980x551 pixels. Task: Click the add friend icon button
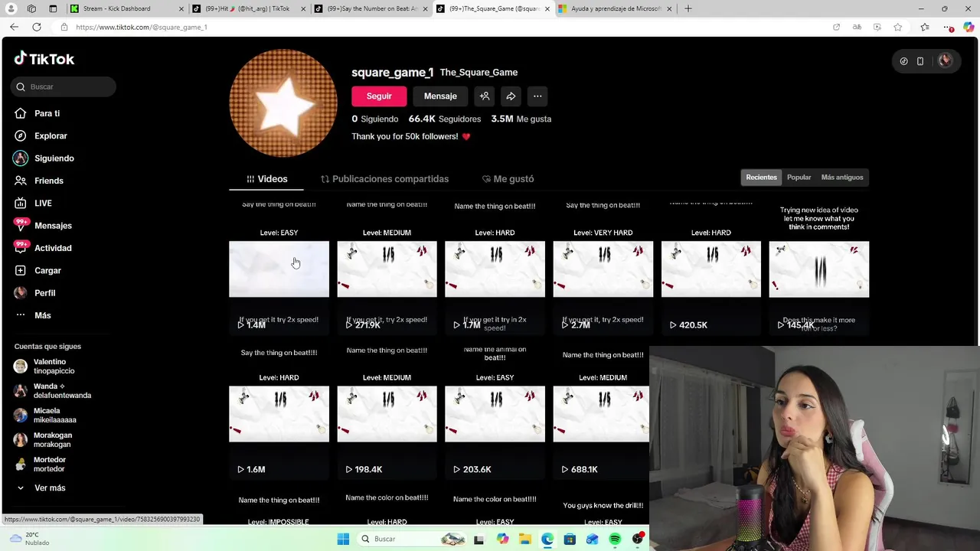(x=485, y=96)
